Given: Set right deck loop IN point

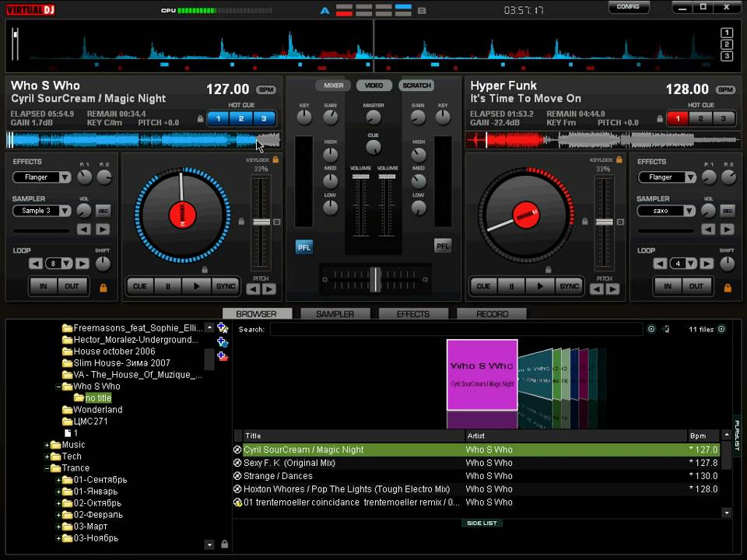Looking at the screenshot, I should [668, 286].
